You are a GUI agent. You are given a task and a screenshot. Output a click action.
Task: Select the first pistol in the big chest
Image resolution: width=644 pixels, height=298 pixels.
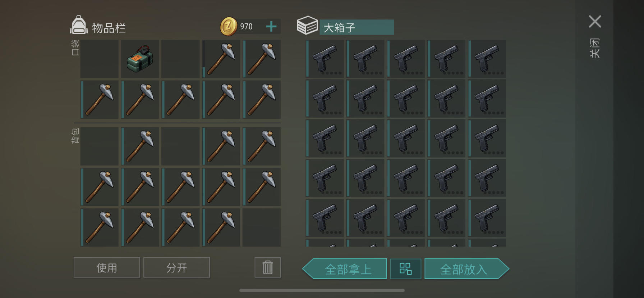click(x=325, y=59)
